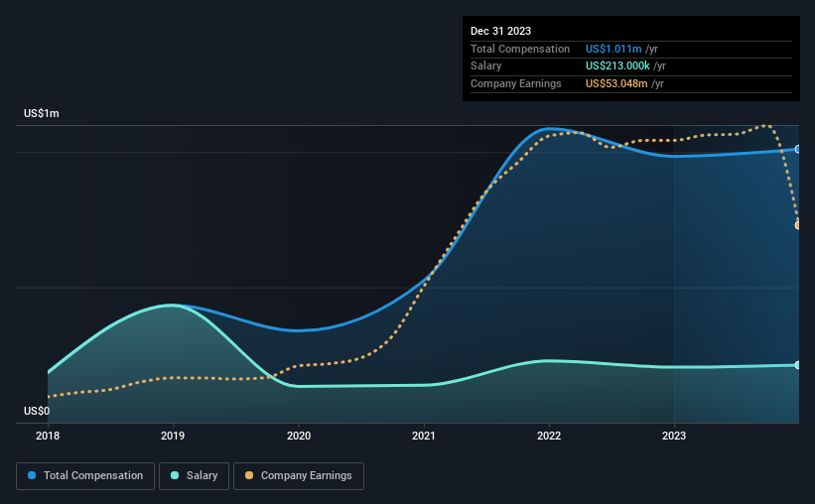The width and height of the screenshot is (815, 504).
Task: Click the US$1.011m total compensation value
Action: pyautogui.click(x=613, y=49)
